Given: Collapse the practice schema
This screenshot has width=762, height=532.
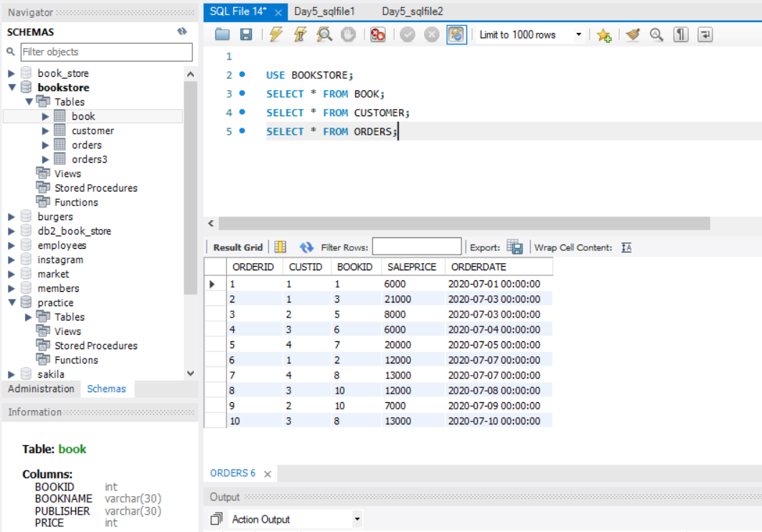Looking at the screenshot, I should [x=11, y=303].
